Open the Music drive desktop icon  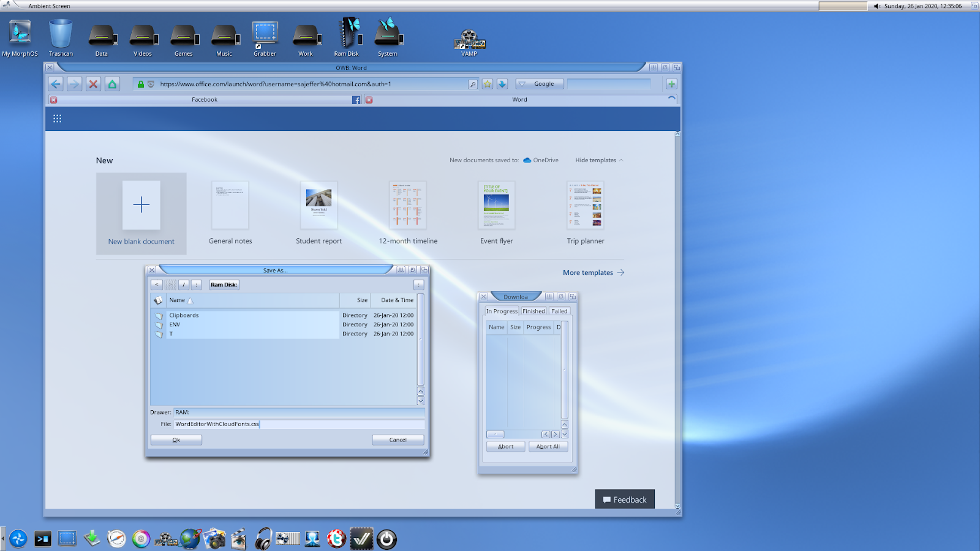click(x=224, y=40)
